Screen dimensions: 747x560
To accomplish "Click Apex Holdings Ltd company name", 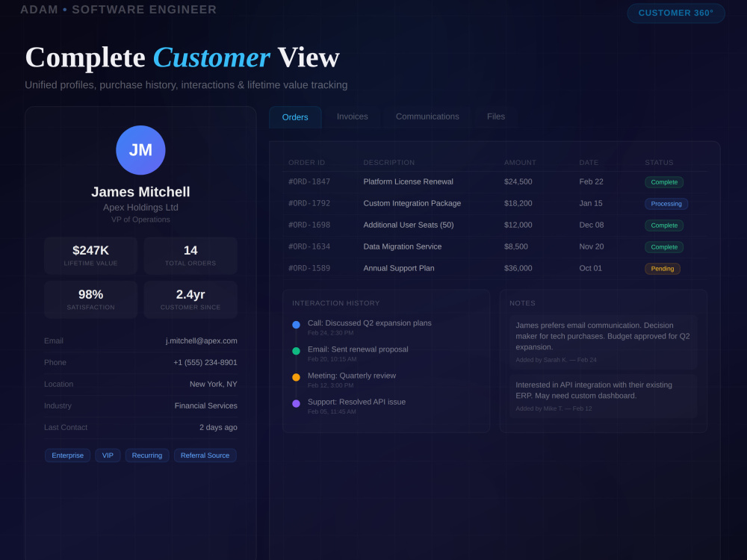I will coord(140,207).
